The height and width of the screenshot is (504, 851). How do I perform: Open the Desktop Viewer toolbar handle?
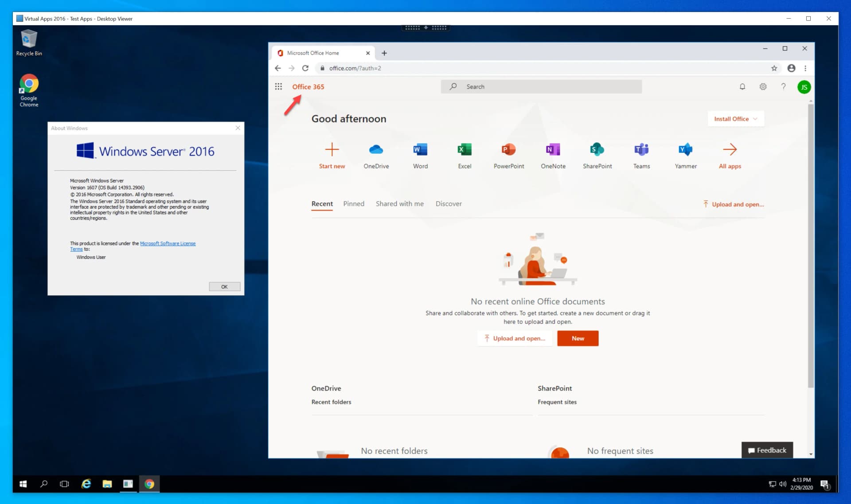425,27
